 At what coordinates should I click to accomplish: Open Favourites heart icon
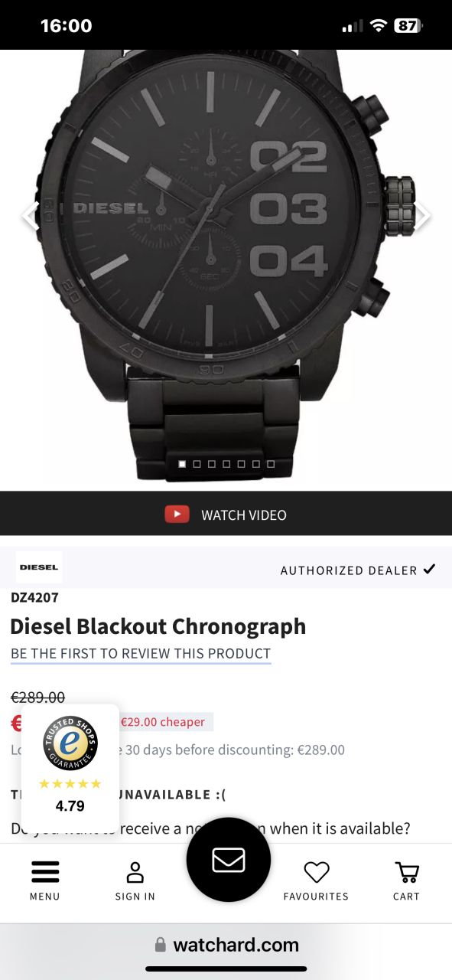[x=316, y=872]
